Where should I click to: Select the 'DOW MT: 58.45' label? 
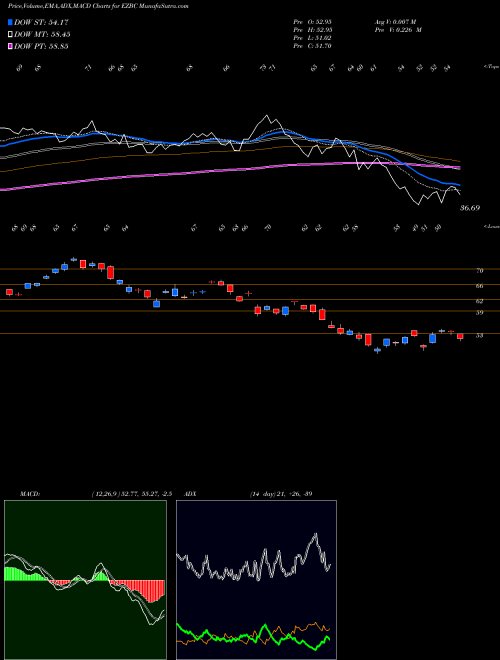[42, 35]
